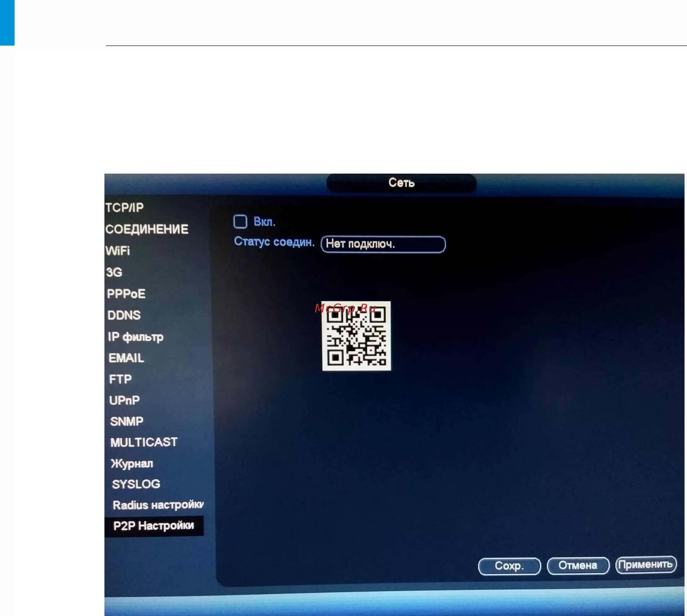This screenshot has width=687, height=616.
Task: Open the FTP settings page
Action: point(121,379)
